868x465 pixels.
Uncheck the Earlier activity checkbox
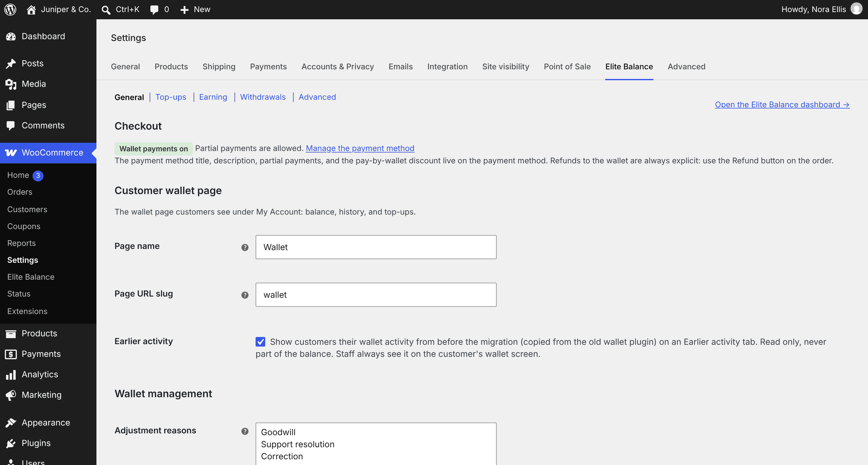260,342
